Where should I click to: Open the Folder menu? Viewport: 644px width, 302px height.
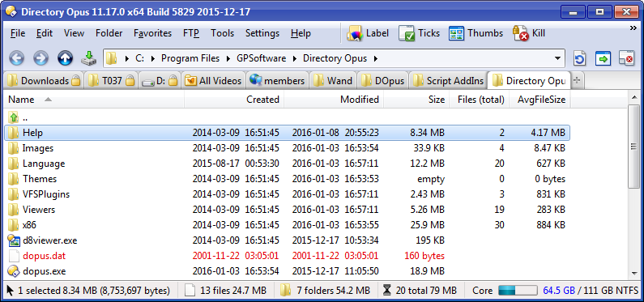tap(109, 33)
